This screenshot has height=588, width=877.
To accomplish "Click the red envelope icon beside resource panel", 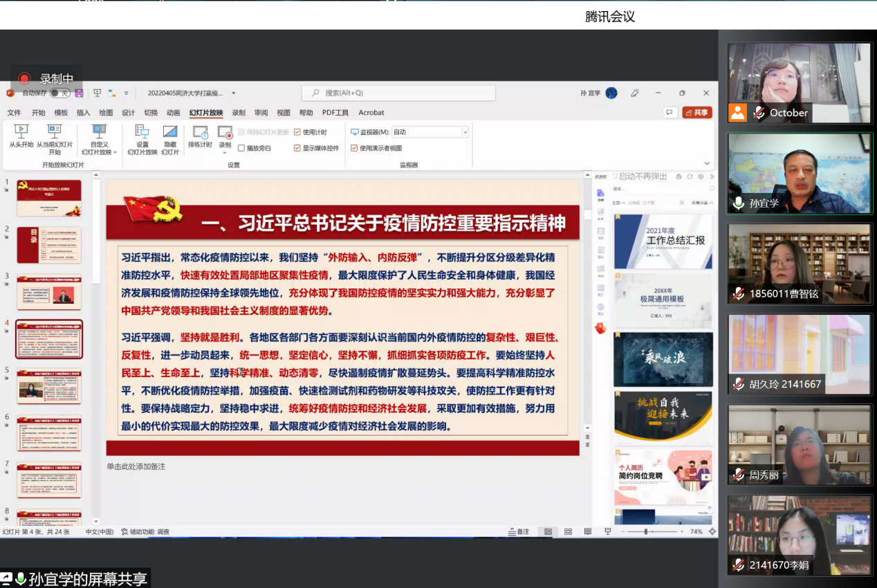I will click(x=600, y=328).
